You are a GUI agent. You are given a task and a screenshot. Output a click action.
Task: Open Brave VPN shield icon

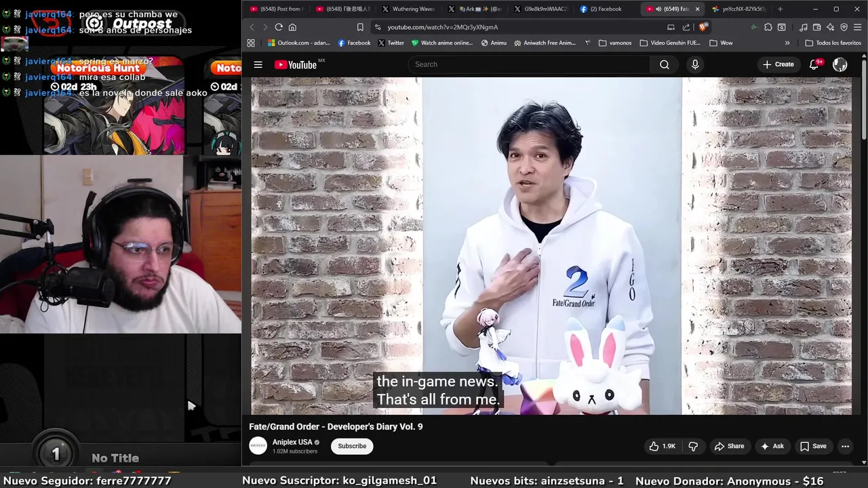coord(844,27)
